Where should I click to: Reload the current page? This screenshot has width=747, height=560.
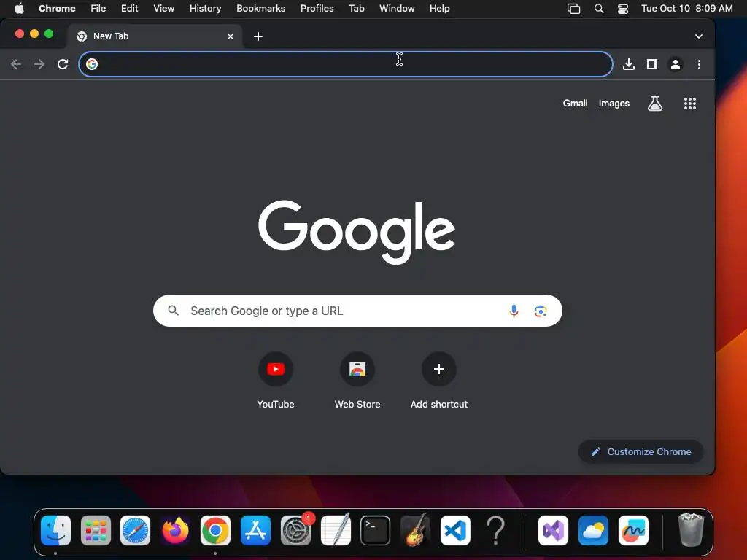pyautogui.click(x=63, y=64)
